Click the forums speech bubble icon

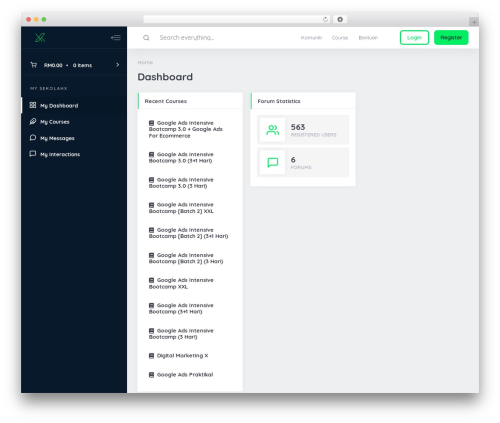pyautogui.click(x=273, y=162)
